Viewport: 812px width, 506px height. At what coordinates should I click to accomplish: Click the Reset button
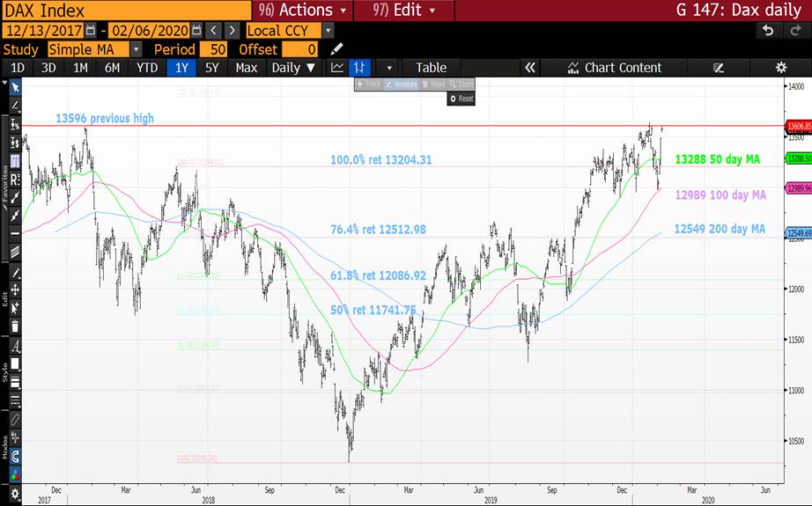coord(461,99)
